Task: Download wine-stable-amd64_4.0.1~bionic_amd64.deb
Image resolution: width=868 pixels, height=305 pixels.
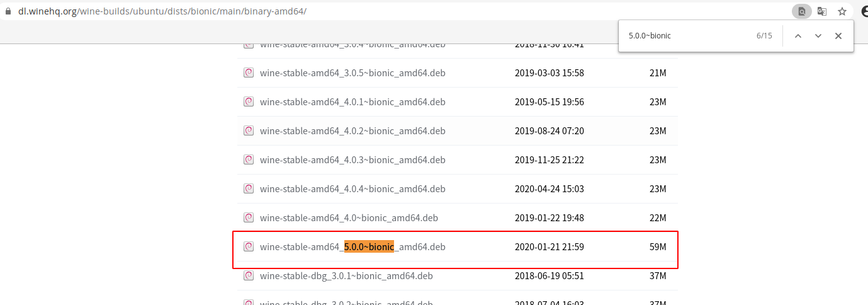Action: click(x=352, y=102)
